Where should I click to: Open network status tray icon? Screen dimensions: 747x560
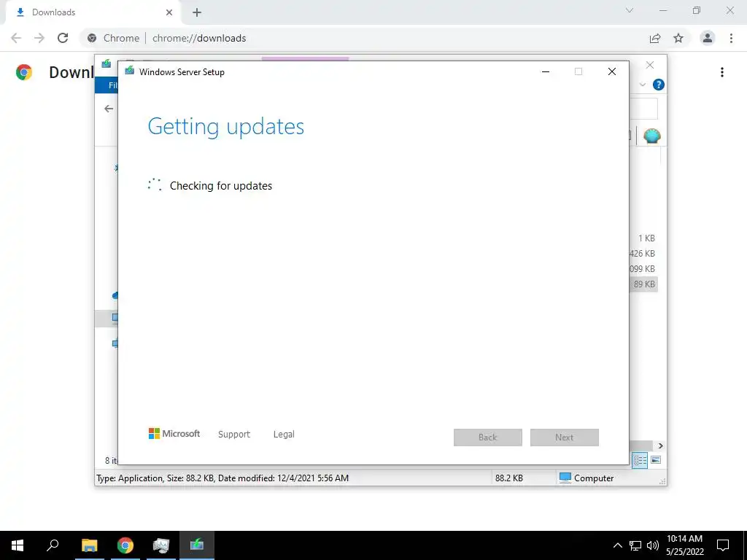click(635, 545)
